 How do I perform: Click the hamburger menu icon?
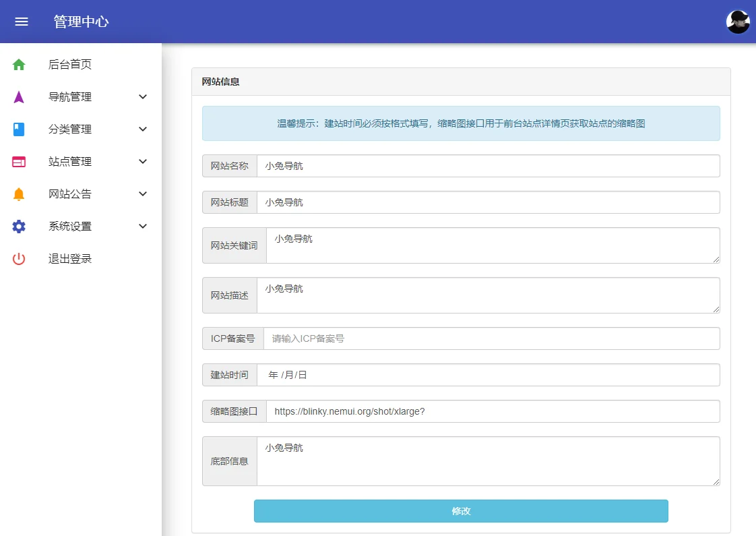click(22, 22)
